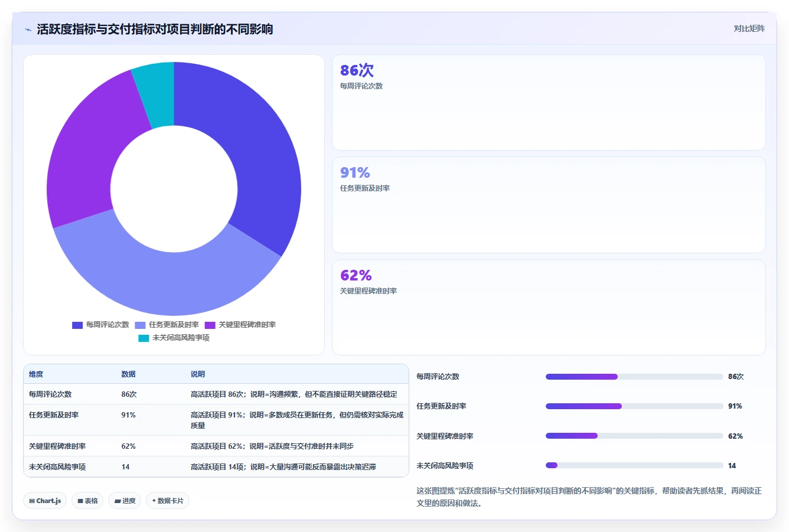Click the Chart.js tag chip

[x=45, y=501]
